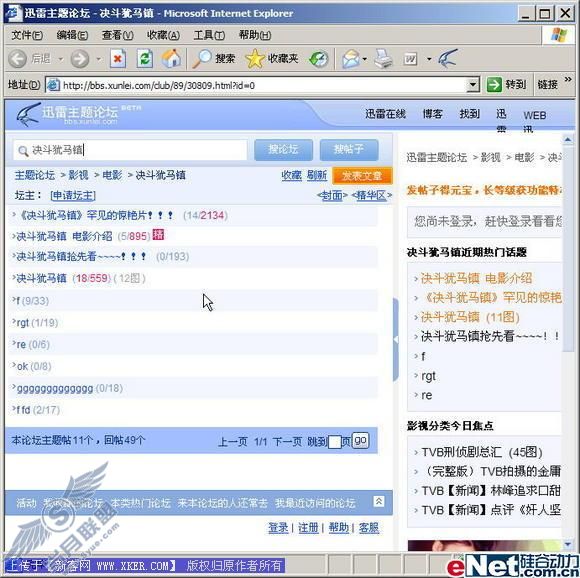Image resolution: width=580 pixels, height=578 pixels.
Task: Click the 登录 link at bottom
Action: tap(278, 528)
